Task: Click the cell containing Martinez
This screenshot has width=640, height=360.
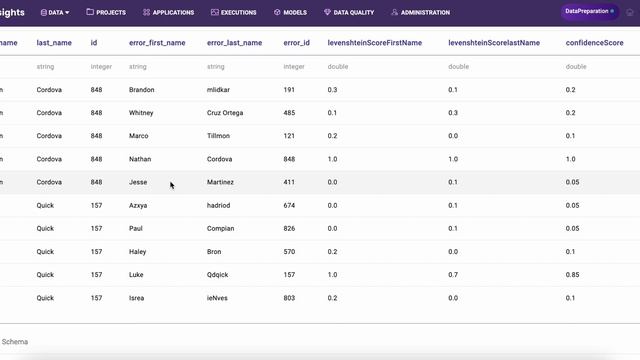Action: coord(220,182)
